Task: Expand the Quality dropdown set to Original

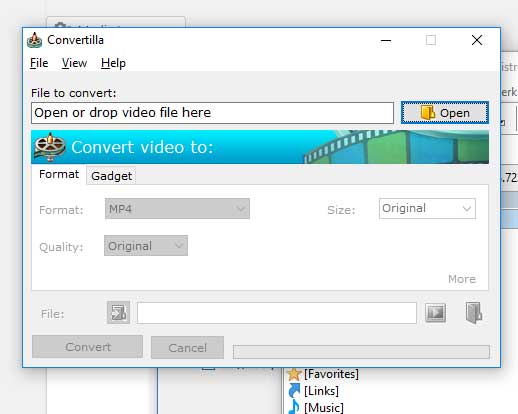Action: pos(146,246)
